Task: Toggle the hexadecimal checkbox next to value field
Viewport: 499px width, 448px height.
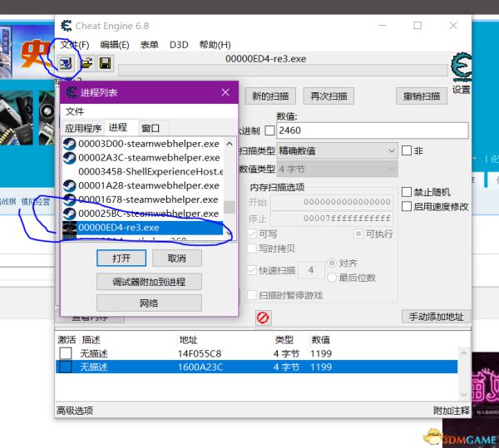Action: (269, 130)
